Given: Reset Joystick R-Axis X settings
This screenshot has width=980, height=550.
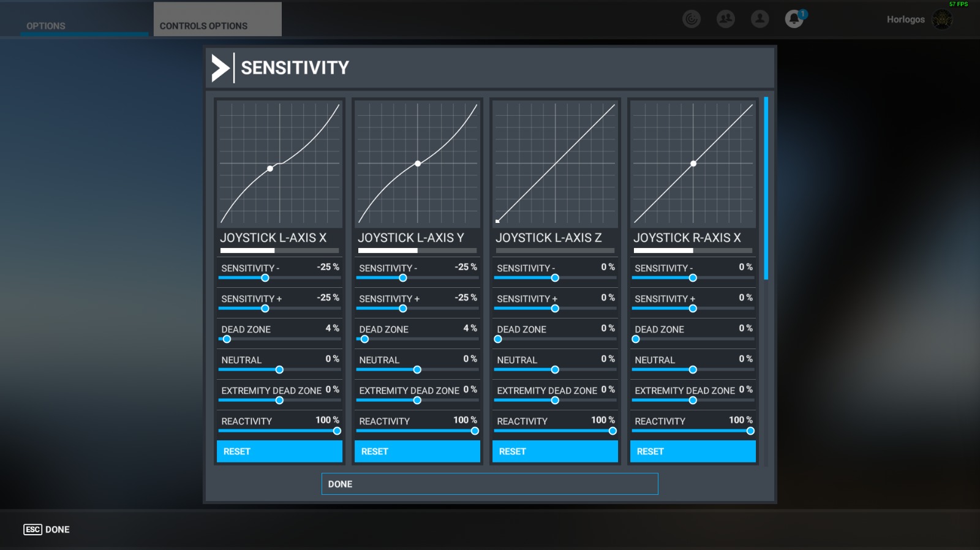Looking at the screenshot, I should tap(693, 451).
